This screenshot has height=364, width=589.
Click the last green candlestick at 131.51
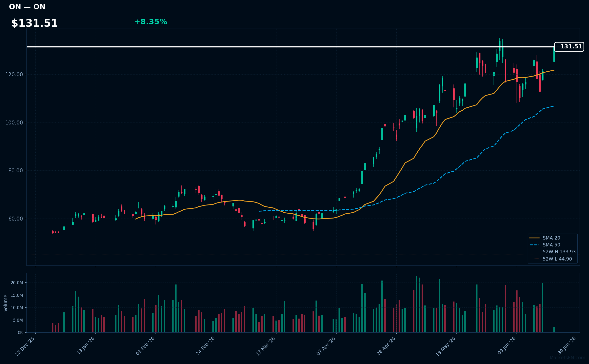coord(554,54)
